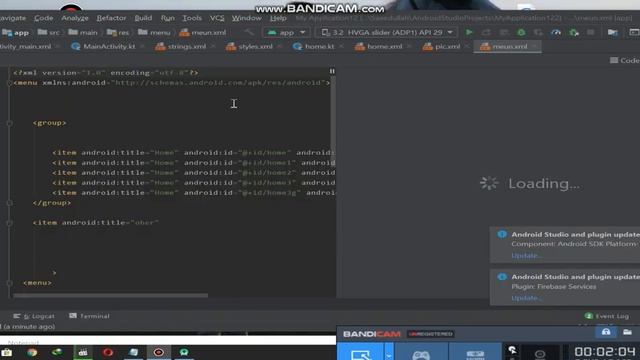Click the res breadcrumb folder
640x360 pixels.
(x=118, y=33)
